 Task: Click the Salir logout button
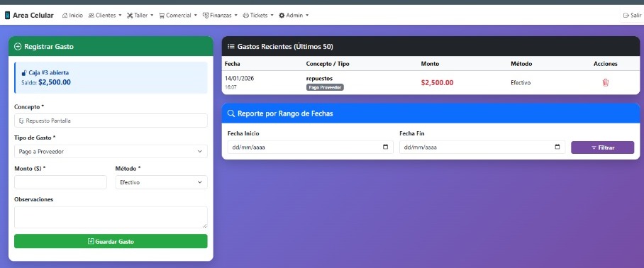coord(632,15)
